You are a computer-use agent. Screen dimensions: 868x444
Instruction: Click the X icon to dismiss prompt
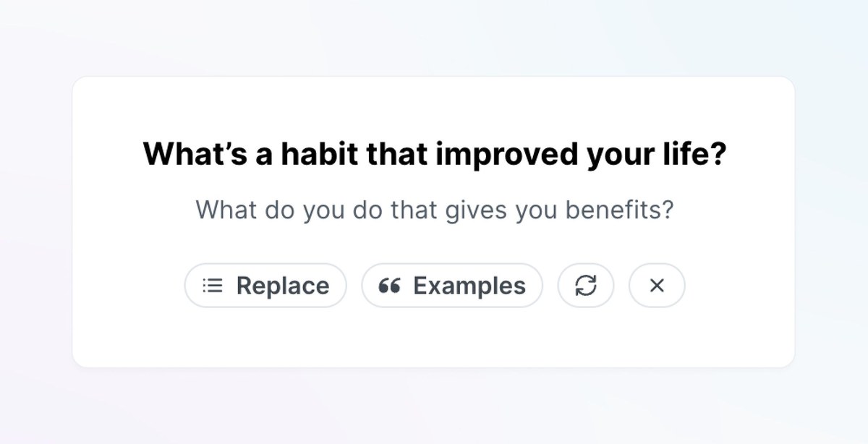657,286
